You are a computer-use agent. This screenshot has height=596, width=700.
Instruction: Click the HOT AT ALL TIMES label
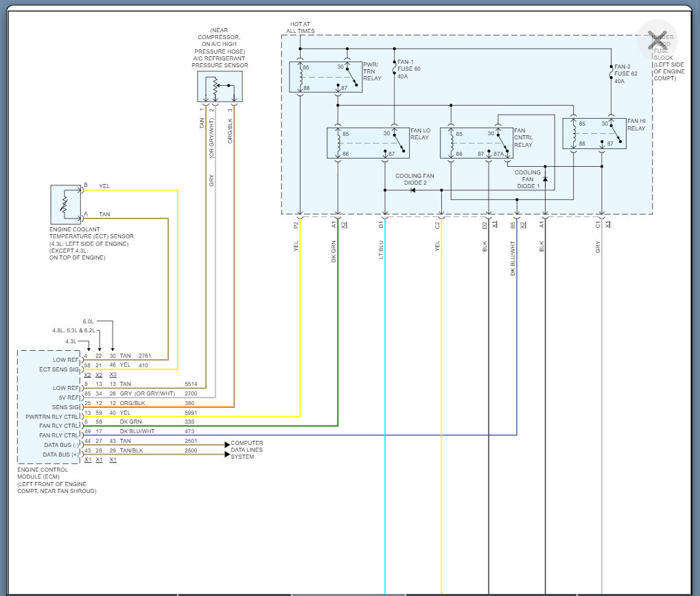click(301, 27)
